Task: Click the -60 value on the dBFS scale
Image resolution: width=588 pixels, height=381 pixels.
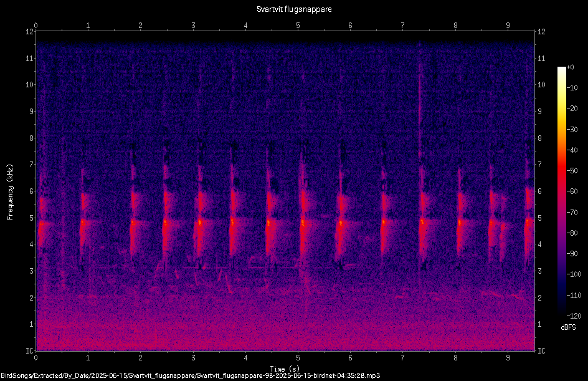Action: (572, 191)
